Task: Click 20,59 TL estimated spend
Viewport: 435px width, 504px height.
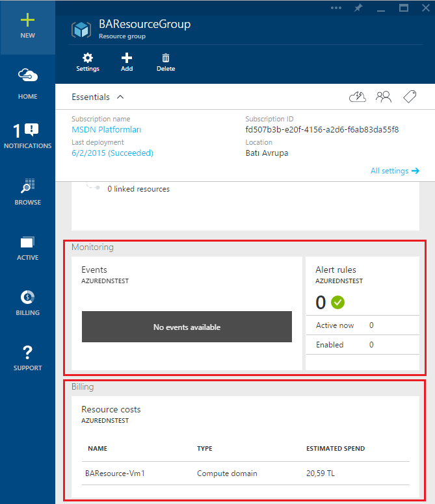Action: [321, 473]
